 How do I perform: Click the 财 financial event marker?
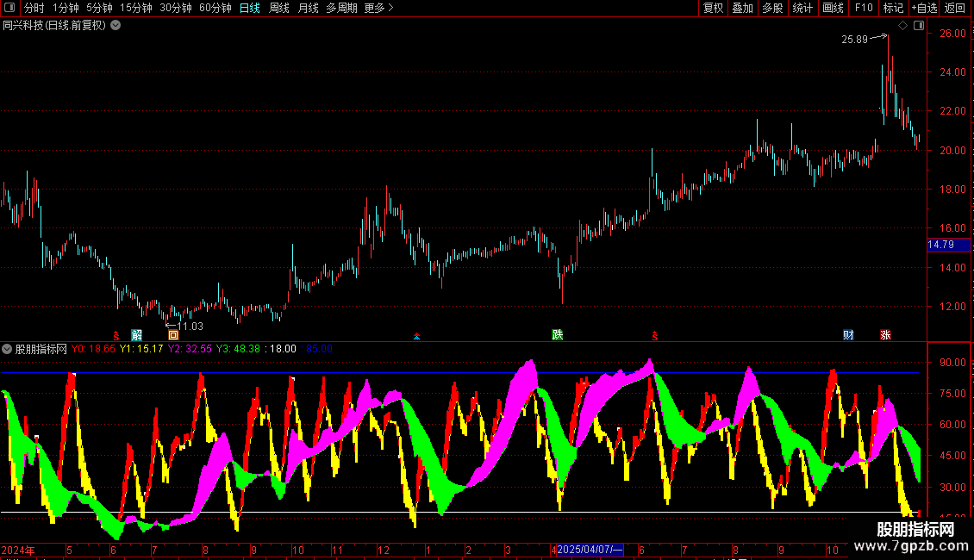coord(848,335)
